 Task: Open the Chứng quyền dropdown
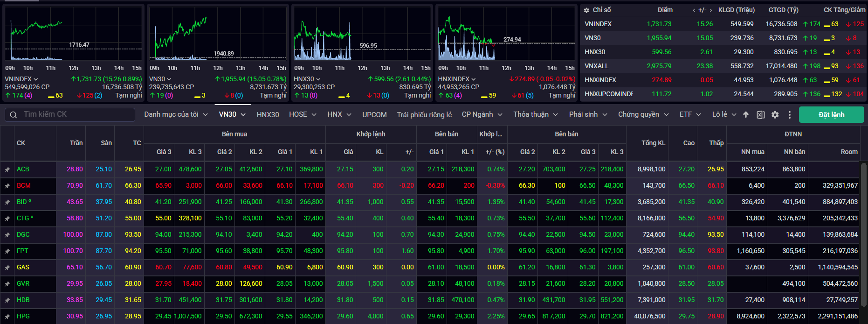pos(643,114)
